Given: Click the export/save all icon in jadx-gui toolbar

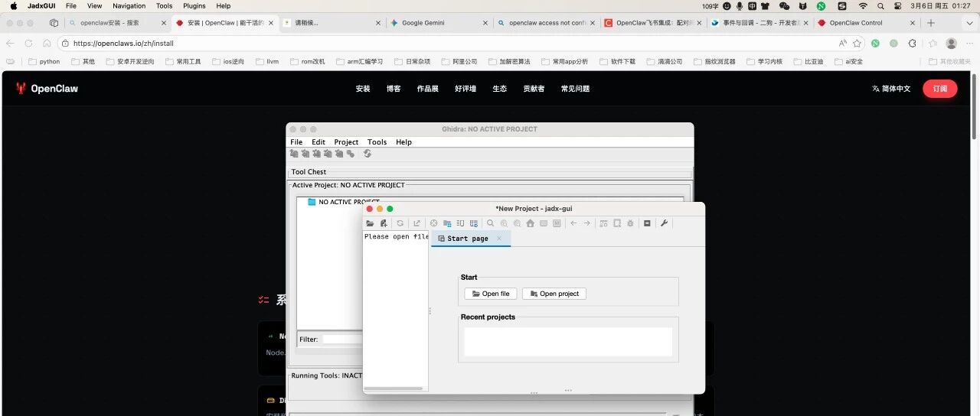Looking at the screenshot, I should (416, 223).
